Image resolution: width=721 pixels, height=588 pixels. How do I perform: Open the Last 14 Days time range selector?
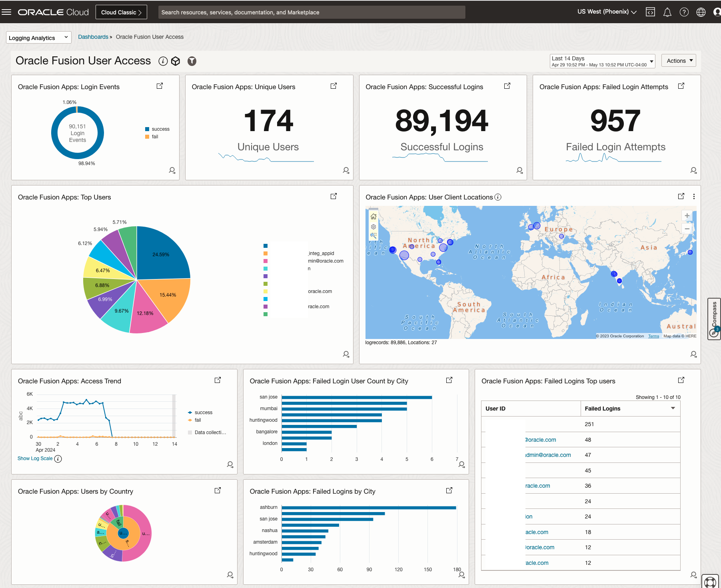(602, 61)
